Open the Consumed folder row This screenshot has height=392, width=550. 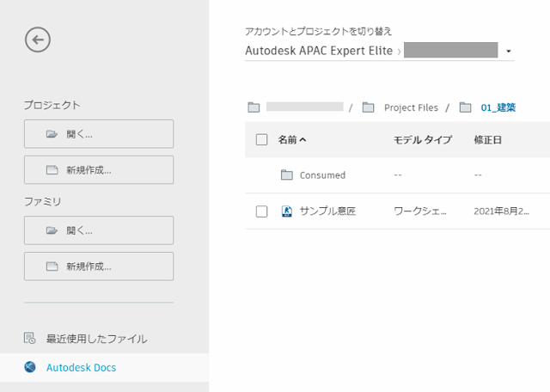click(322, 175)
